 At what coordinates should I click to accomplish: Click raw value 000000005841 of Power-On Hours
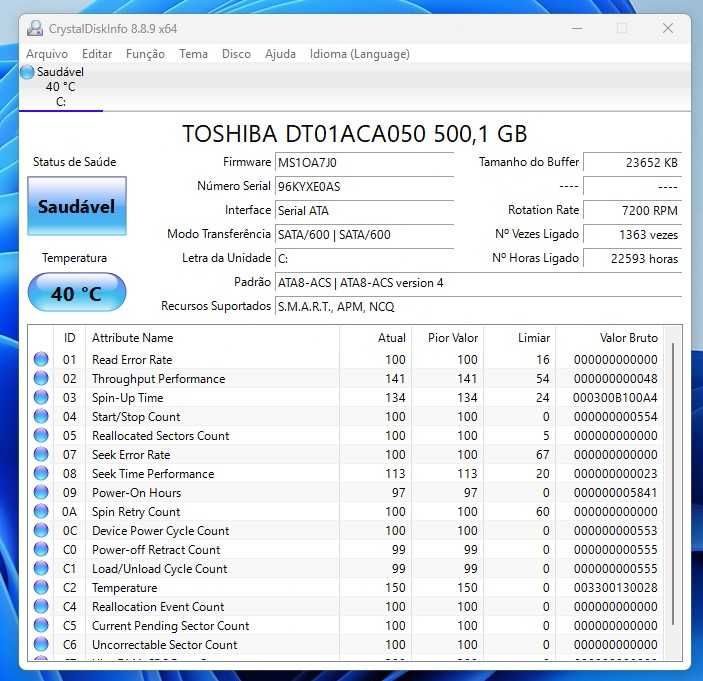616,493
